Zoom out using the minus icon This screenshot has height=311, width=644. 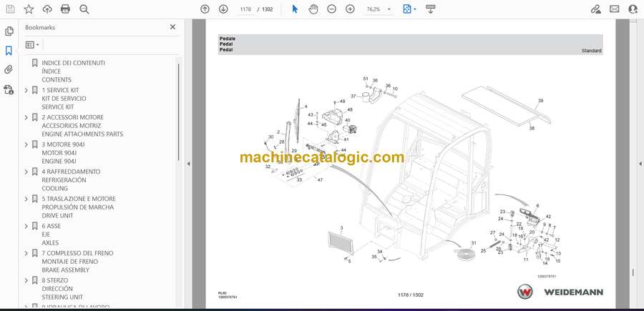(331, 9)
